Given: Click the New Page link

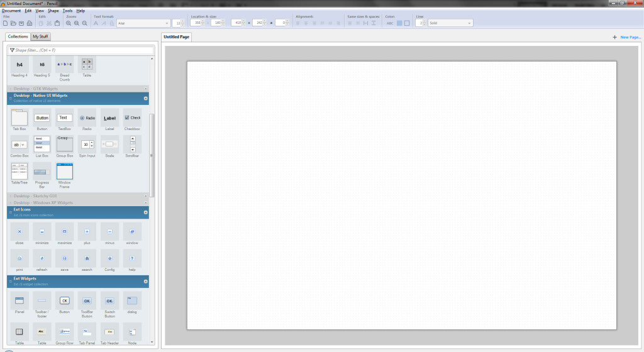Looking at the screenshot, I should point(630,37).
